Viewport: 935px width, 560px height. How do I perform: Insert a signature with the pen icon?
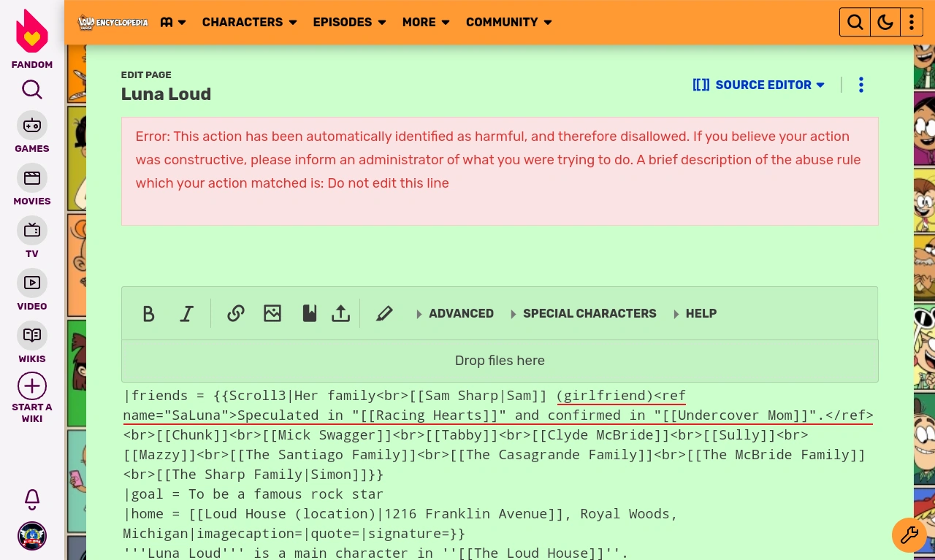[384, 313]
